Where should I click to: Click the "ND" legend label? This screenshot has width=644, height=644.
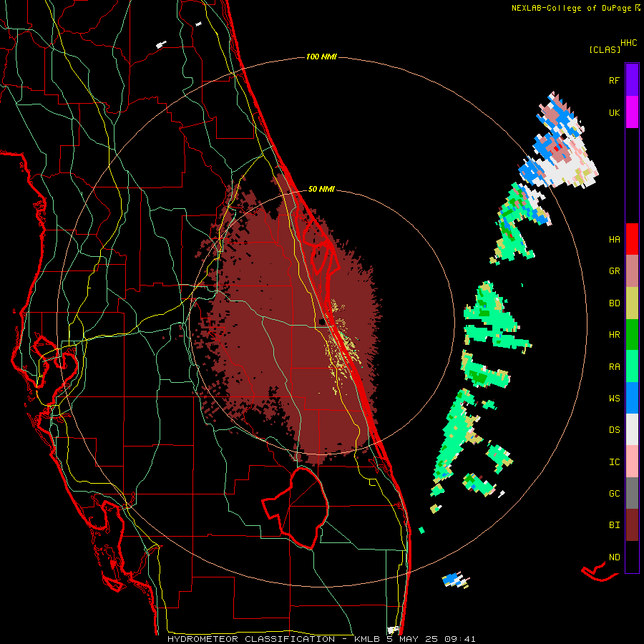614,557
